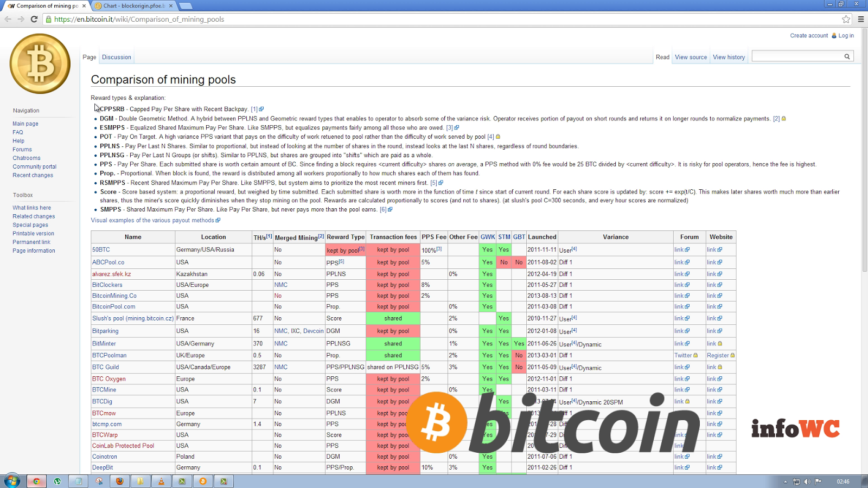Open the Help sidebar link
Screen dimensions: 868x488
click(18, 141)
